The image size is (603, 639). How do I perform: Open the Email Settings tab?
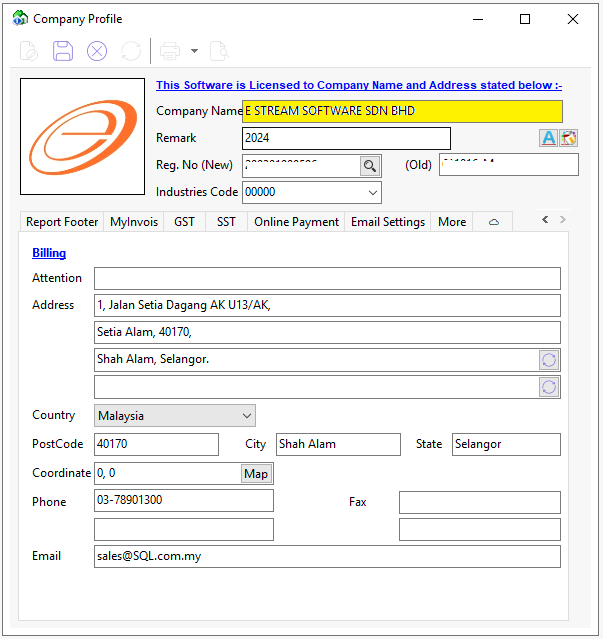388,222
